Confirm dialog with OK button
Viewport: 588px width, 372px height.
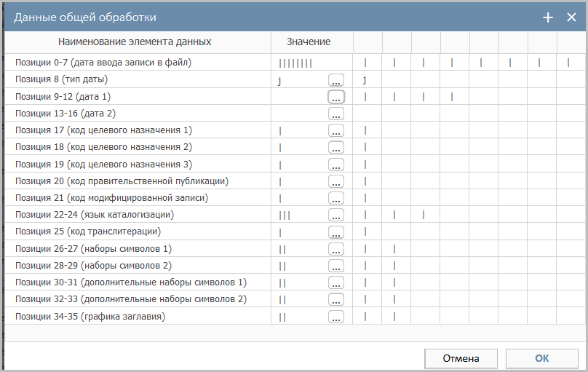[x=541, y=358]
